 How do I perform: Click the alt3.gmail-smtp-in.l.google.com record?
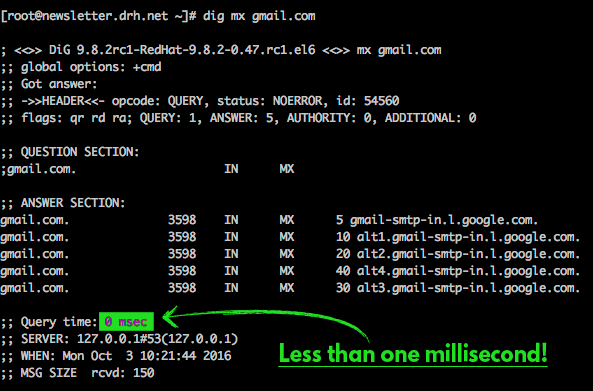[468, 288]
